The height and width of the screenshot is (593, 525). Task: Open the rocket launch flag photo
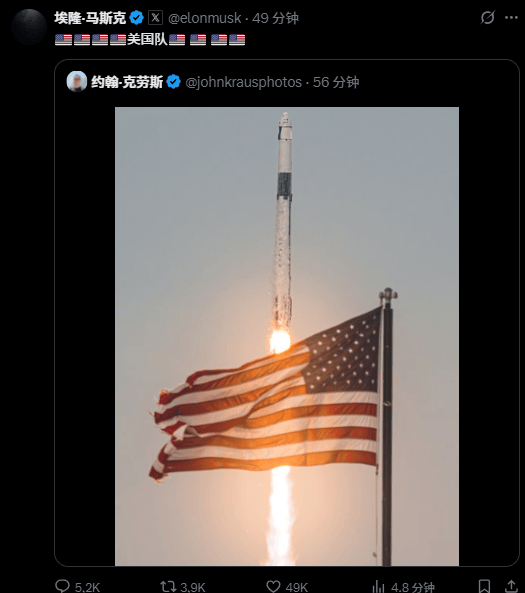coord(287,336)
